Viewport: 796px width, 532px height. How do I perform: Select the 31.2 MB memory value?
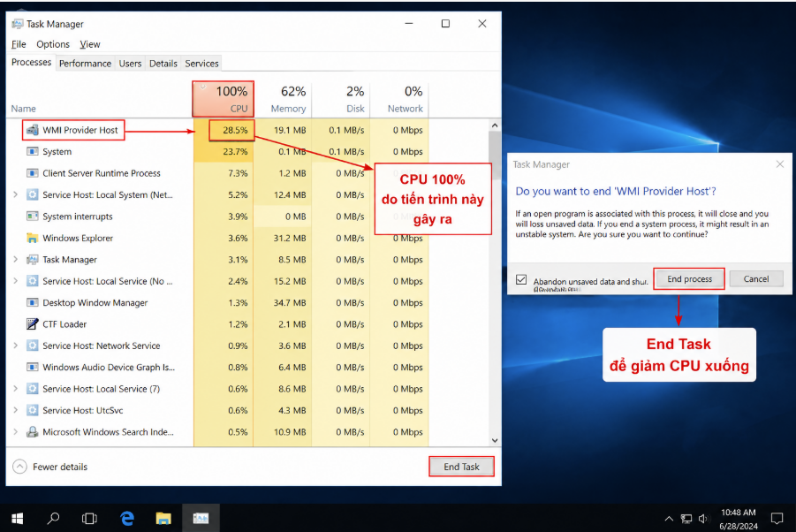tap(290, 238)
